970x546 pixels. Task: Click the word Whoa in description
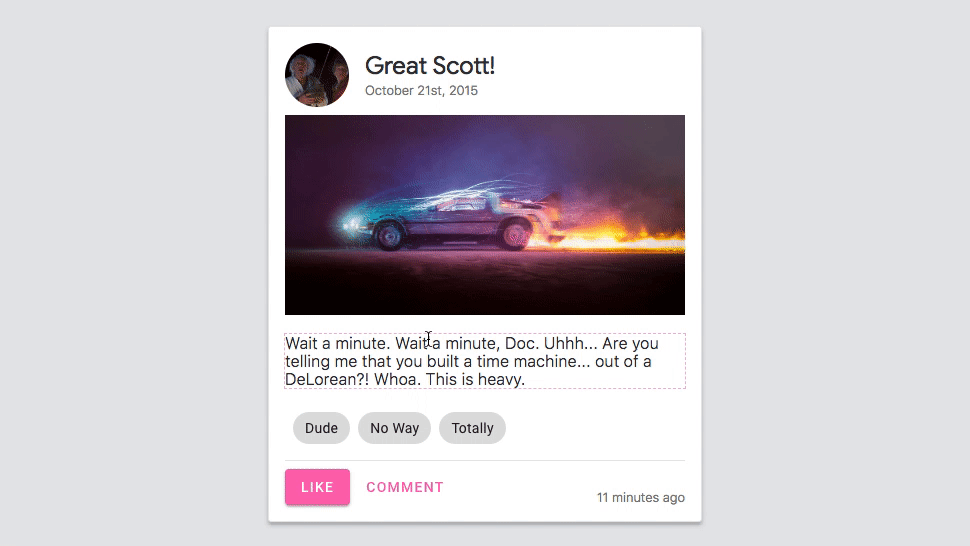tap(397, 379)
